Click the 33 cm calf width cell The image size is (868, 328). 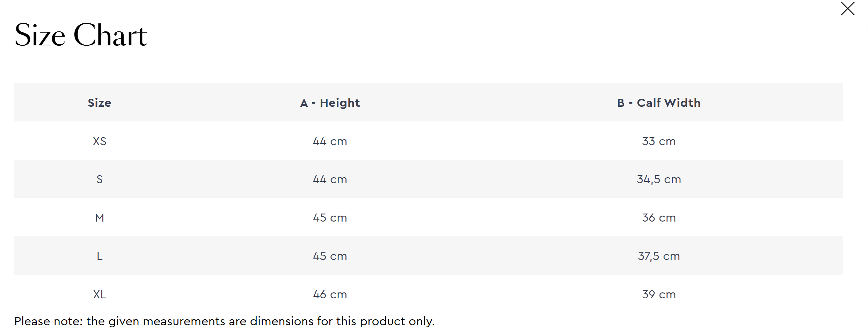[x=659, y=141]
